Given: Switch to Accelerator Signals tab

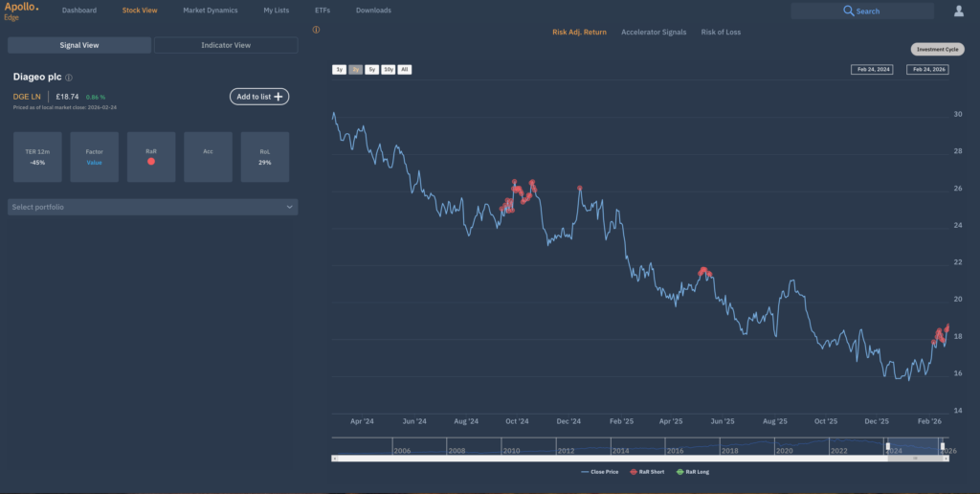Looking at the screenshot, I should point(654,33).
